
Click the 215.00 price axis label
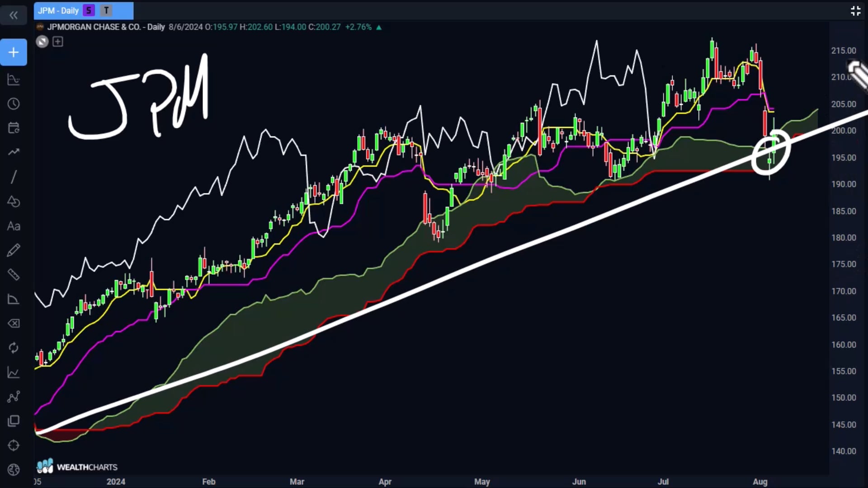pos(844,51)
